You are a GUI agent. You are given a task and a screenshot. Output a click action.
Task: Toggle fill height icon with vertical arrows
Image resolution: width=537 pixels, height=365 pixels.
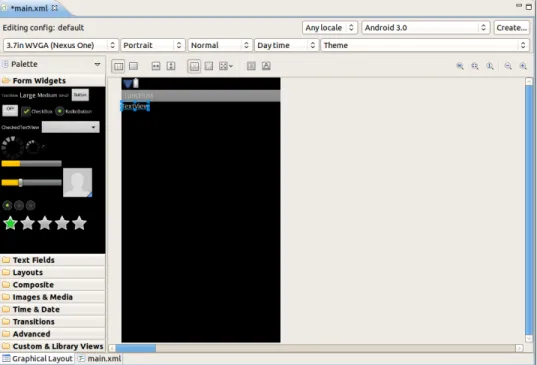tap(171, 66)
